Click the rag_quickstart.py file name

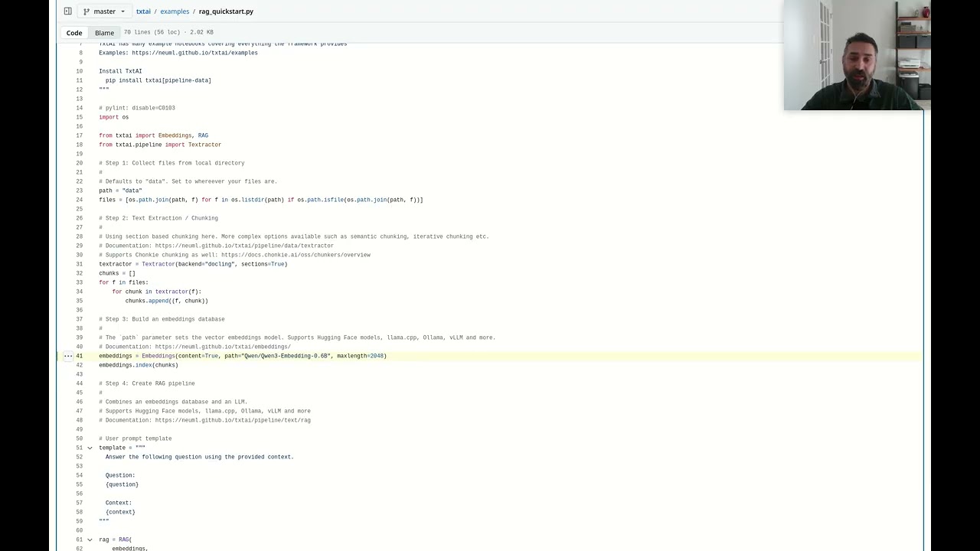226,11
